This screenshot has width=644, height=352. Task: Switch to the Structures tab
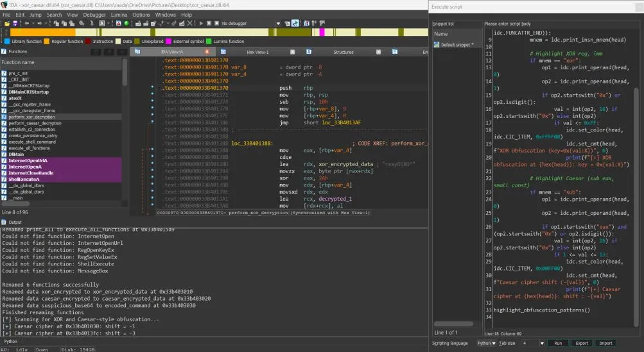(344, 52)
